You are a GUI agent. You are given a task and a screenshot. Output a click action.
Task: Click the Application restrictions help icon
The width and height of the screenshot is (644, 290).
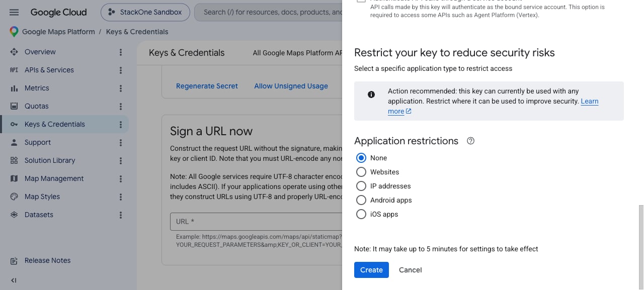point(471,141)
